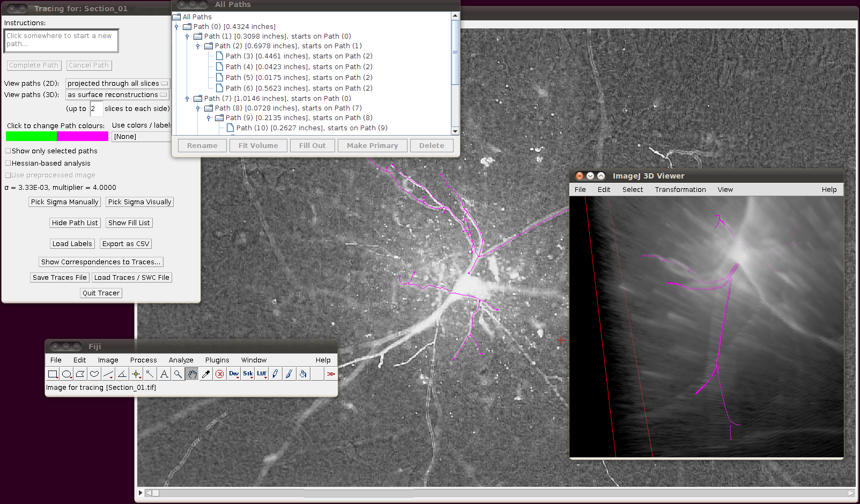The width and height of the screenshot is (860, 504).
Task: Select the Angle tool
Action: pyautogui.click(x=122, y=374)
